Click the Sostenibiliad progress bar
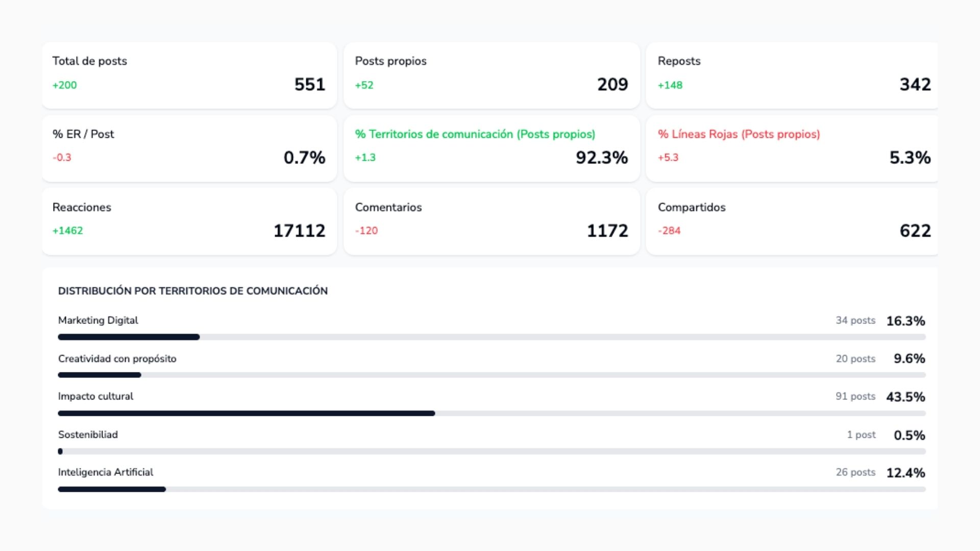The image size is (980, 551). click(x=491, y=452)
